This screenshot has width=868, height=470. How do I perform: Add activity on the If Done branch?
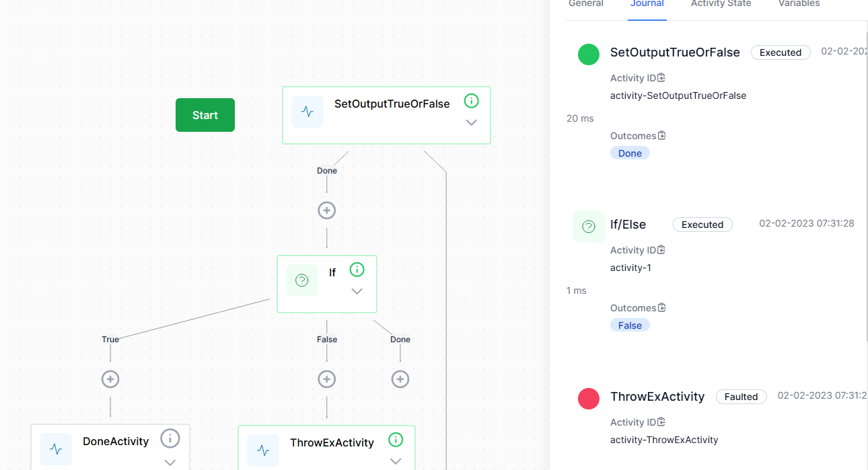tap(400, 379)
